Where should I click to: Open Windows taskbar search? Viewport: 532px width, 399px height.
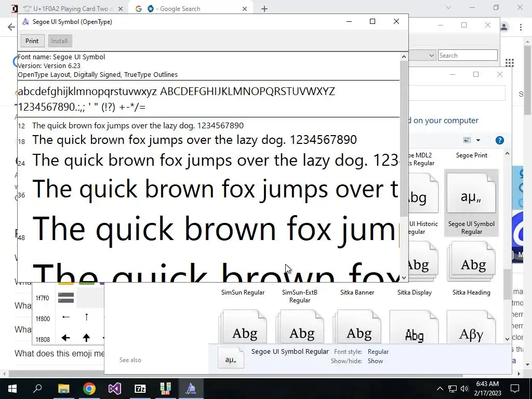(x=37, y=389)
